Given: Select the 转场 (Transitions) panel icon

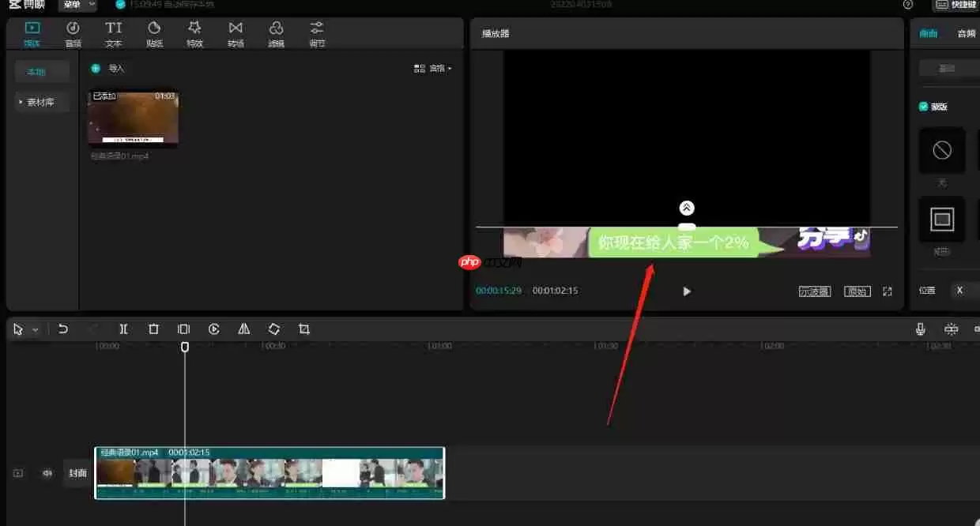Looking at the screenshot, I should [236, 33].
